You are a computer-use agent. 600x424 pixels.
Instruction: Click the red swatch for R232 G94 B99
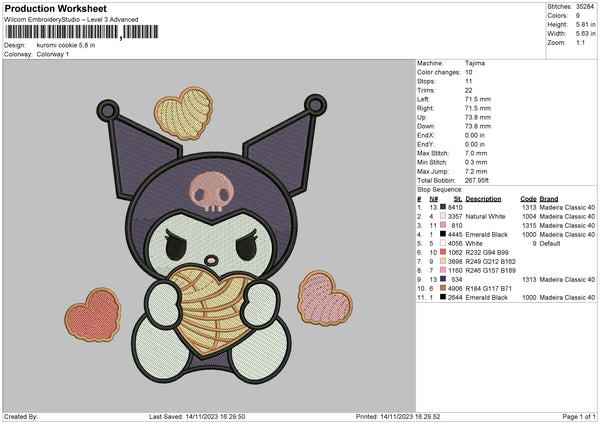(443, 252)
